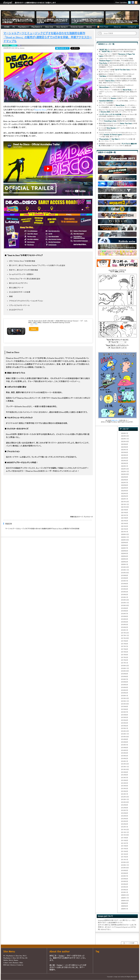Image resolution: width=140 pixels, height=980 pixels.
Task: Click the おこめの skyrim記 banner
Action: (x=117, y=263)
